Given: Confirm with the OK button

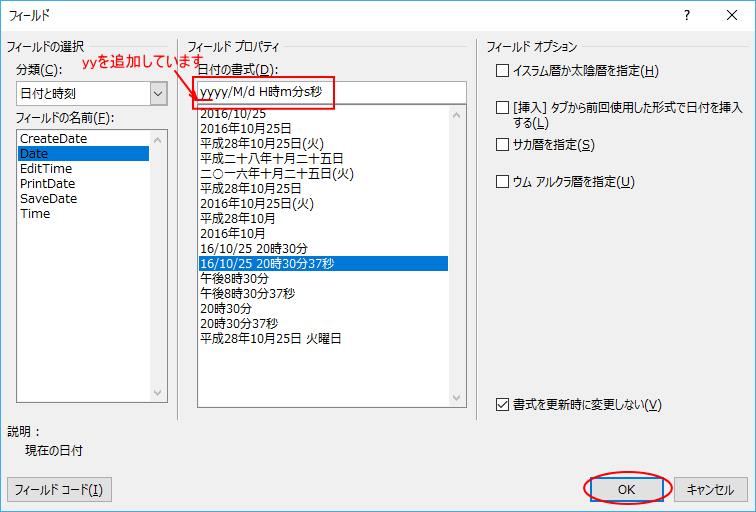Looking at the screenshot, I should pos(627,490).
